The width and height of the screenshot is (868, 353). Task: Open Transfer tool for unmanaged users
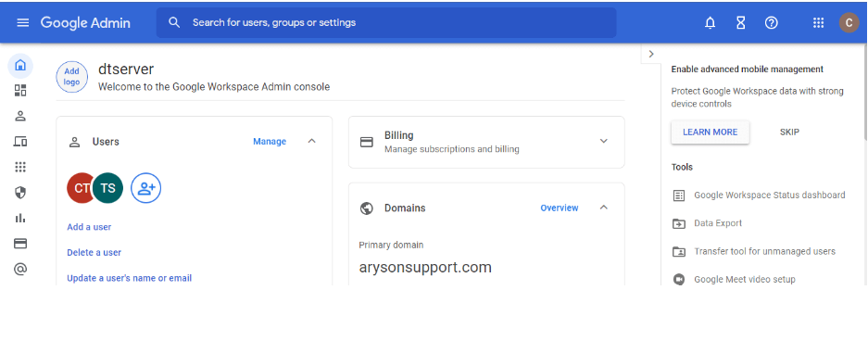point(764,251)
